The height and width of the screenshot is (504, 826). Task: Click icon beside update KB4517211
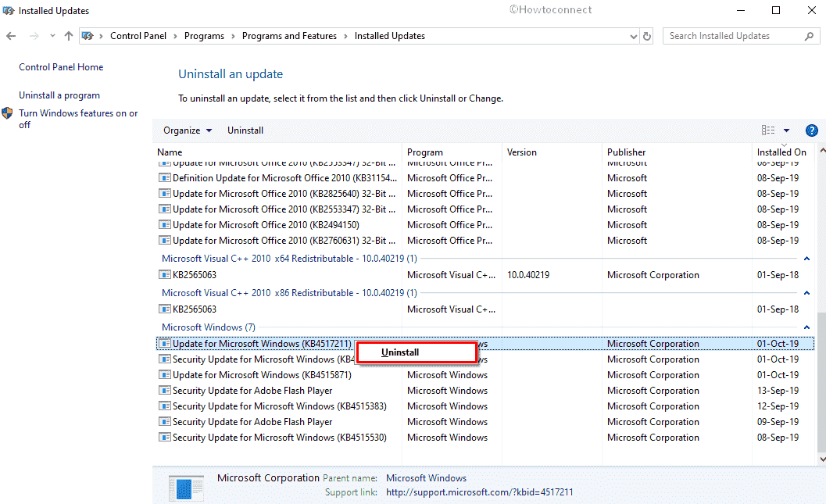165,343
